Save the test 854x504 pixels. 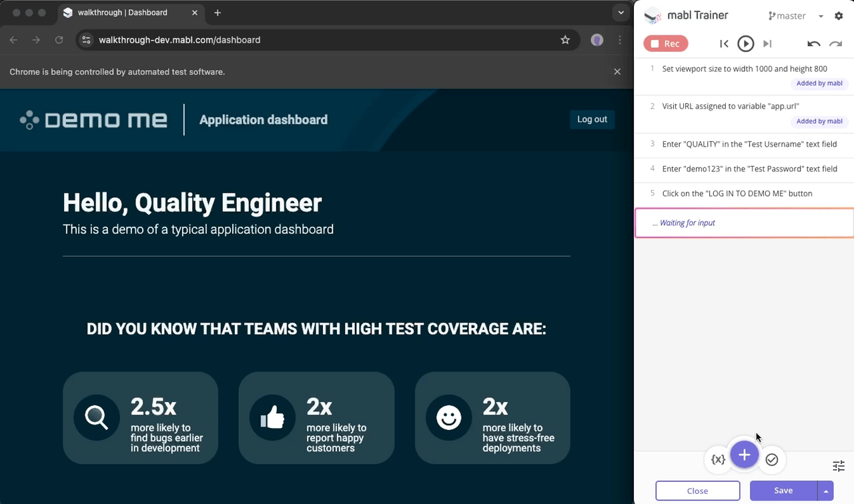pyautogui.click(x=783, y=491)
